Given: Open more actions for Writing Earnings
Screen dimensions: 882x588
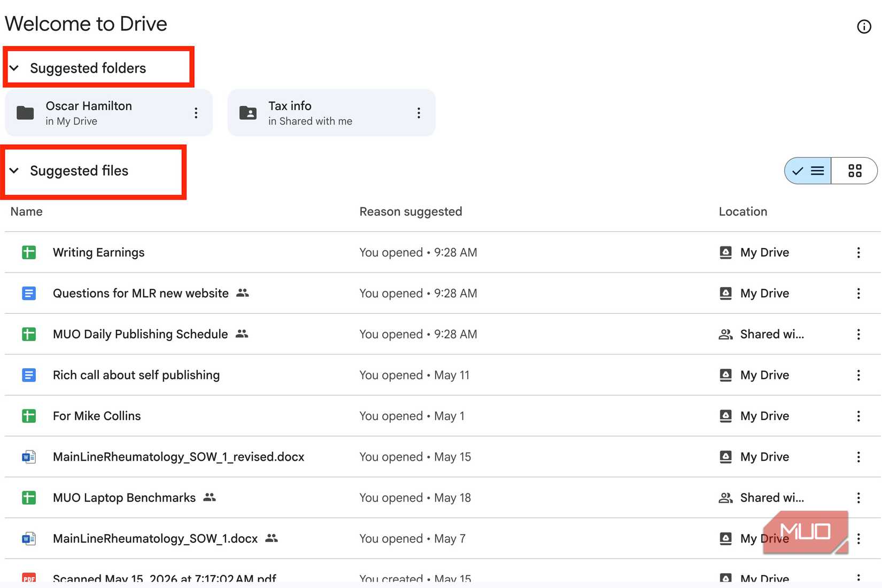Looking at the screenshot, I should [x=858, y=252].
